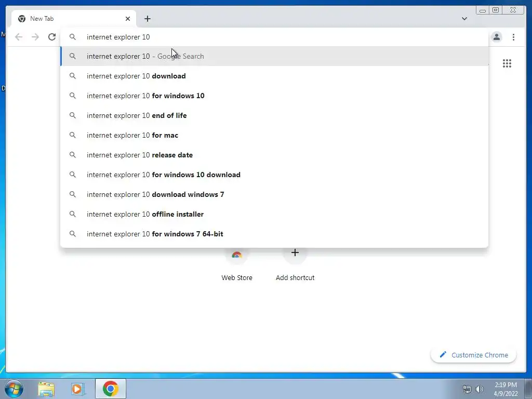Click the browser forward arrow
This screenshot has width=532, height=399.
tap(35, 37)
